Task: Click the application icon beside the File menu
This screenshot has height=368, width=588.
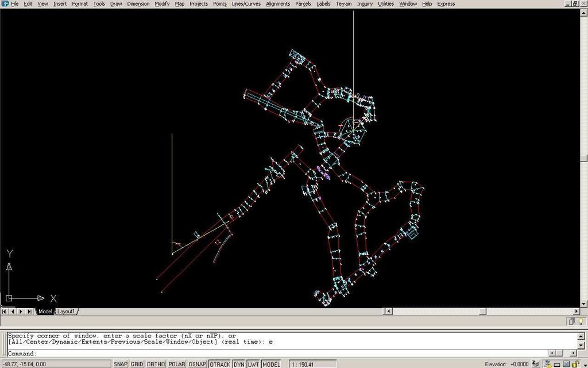Action: (5, 4)
